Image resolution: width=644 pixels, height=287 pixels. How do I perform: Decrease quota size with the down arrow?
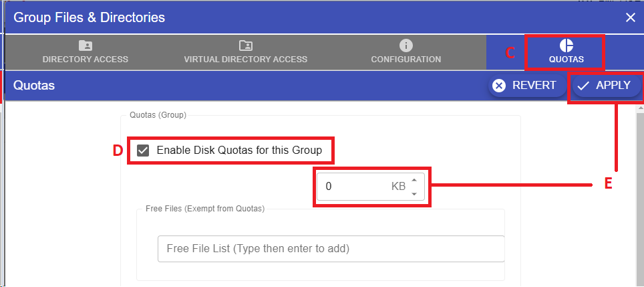pyautogui.click(x=414, y=193)
